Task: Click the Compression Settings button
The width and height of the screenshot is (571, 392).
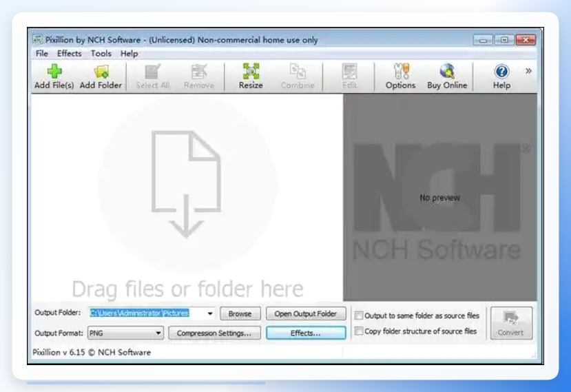Action: [214, 333]
